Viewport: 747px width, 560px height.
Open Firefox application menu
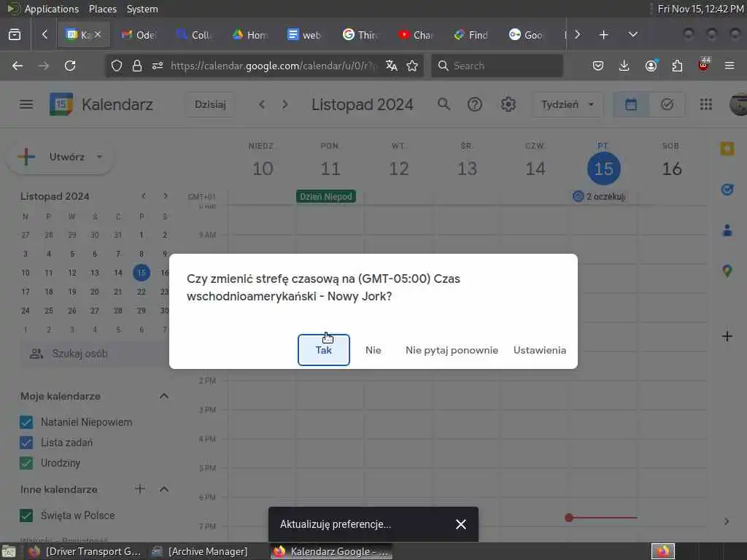[x=729, y=66]
